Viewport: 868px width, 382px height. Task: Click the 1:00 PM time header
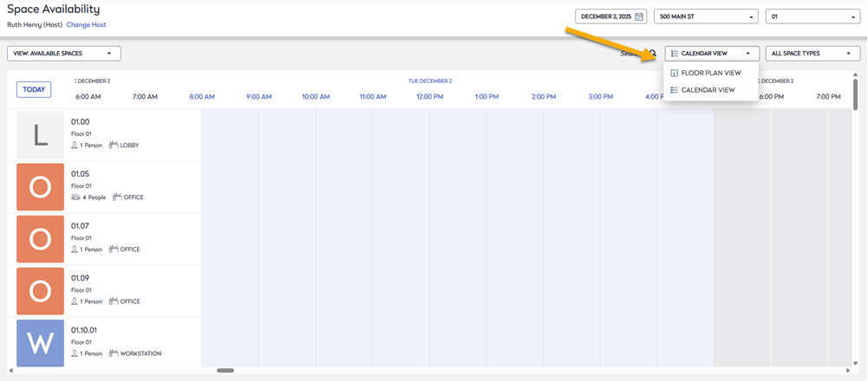point(486,97)
